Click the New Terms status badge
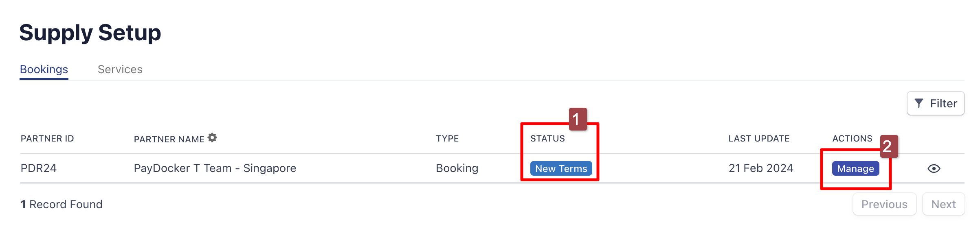Image resolution: width=980 pixels, height=244 pixels. tap(561, 168)
